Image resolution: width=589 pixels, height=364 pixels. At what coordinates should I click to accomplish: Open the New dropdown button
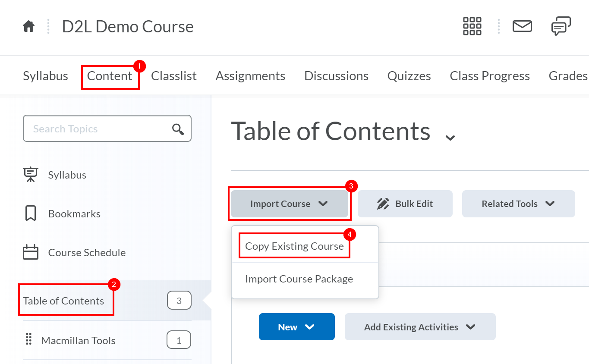(x=296, y=327)
